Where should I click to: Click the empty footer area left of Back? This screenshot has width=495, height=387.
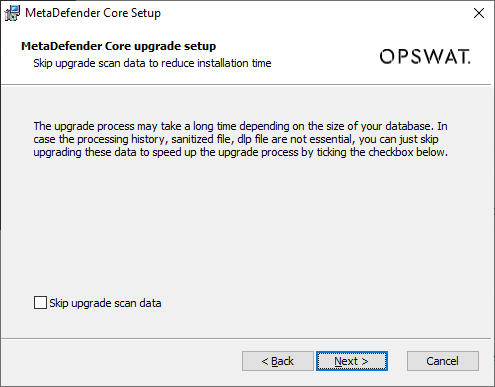[120, 361]
